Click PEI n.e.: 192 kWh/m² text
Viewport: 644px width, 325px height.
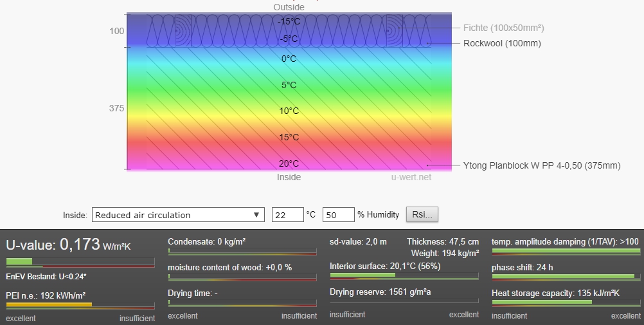click(x=46, y=295)
